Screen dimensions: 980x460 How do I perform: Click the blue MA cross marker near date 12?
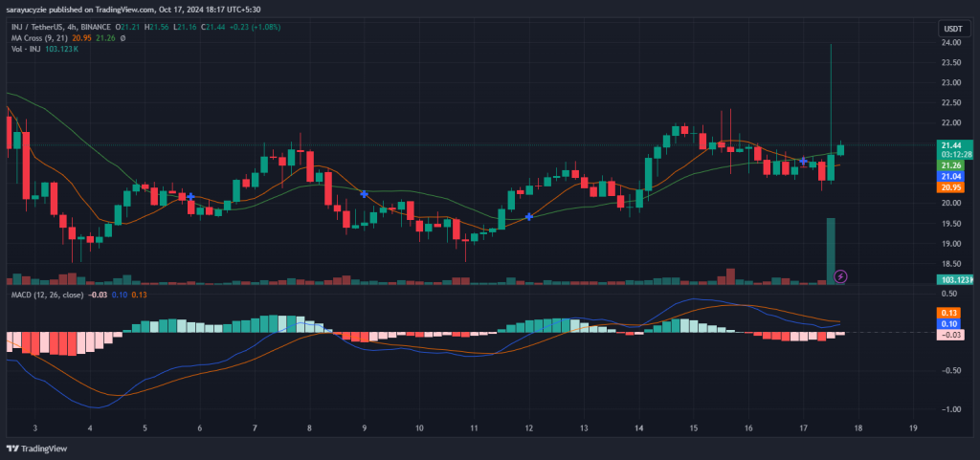point(529,217)
